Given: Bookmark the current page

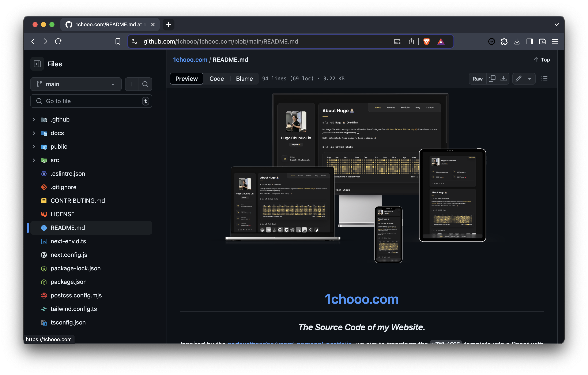Looking at the screenshot, I should pos(118,41).
